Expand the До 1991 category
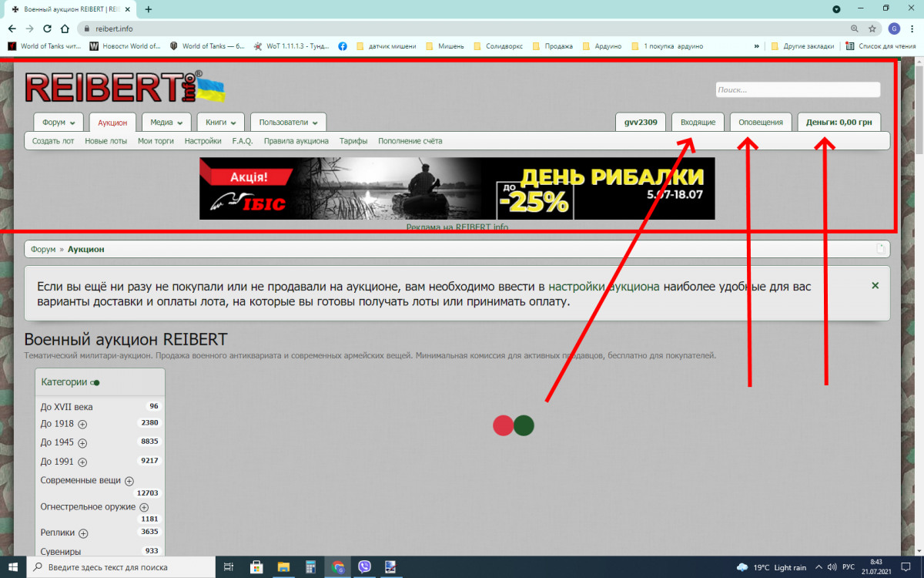Screen dimensions: 924x578 82,462
